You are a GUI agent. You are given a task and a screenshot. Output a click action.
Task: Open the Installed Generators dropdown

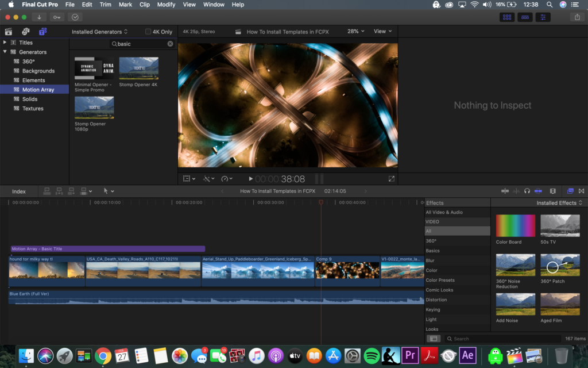point(99,32)
